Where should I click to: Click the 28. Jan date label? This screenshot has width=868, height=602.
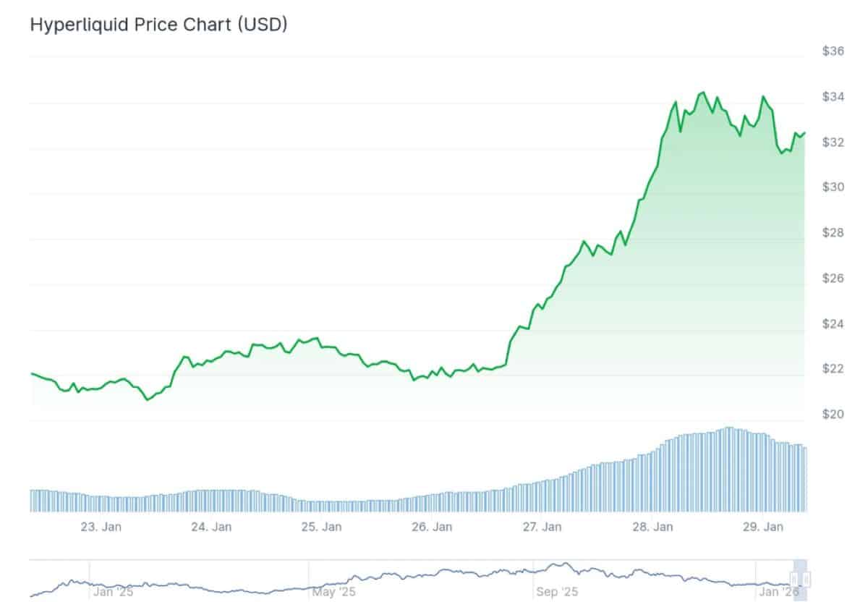[x=652, y=527]
